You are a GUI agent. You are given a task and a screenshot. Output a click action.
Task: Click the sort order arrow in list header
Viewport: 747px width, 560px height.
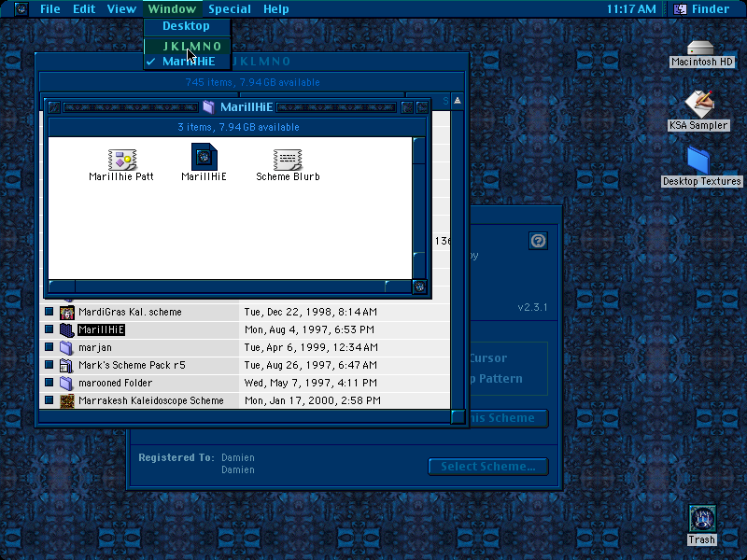(458, 101)
